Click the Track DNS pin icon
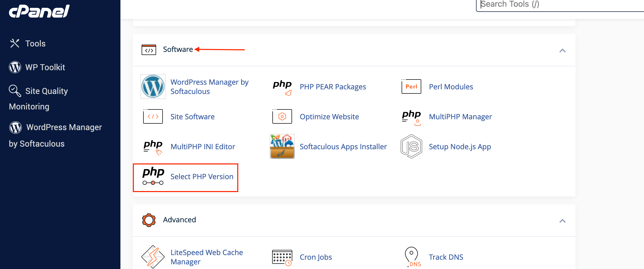 tap(413, 257)
